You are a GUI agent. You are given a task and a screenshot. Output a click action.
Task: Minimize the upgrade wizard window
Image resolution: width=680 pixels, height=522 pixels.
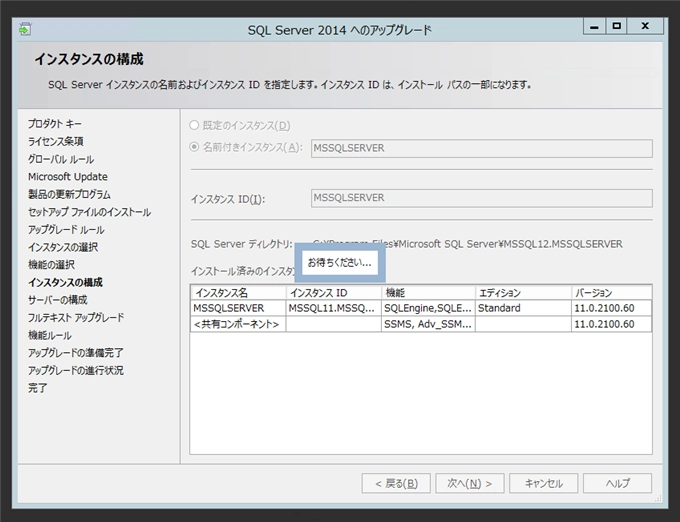click(x=594, y=26)
